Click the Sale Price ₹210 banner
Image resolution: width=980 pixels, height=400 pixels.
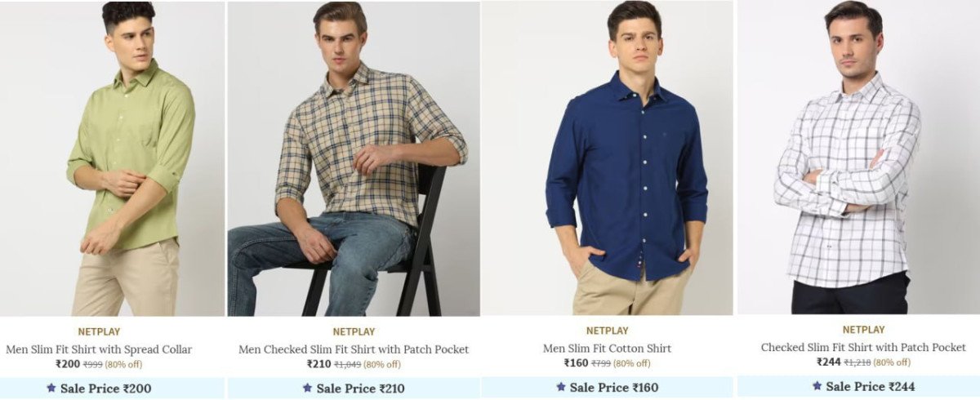[x=354, y=389]
